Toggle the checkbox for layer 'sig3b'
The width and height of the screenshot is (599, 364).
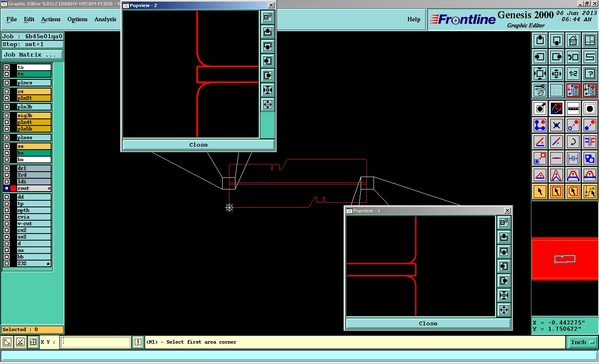coord(7,116)
